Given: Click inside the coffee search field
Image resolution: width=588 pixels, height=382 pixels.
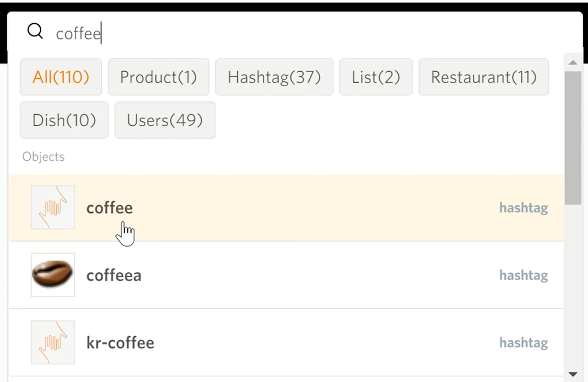Looking at the screenshot, I should tap(258, 34).
